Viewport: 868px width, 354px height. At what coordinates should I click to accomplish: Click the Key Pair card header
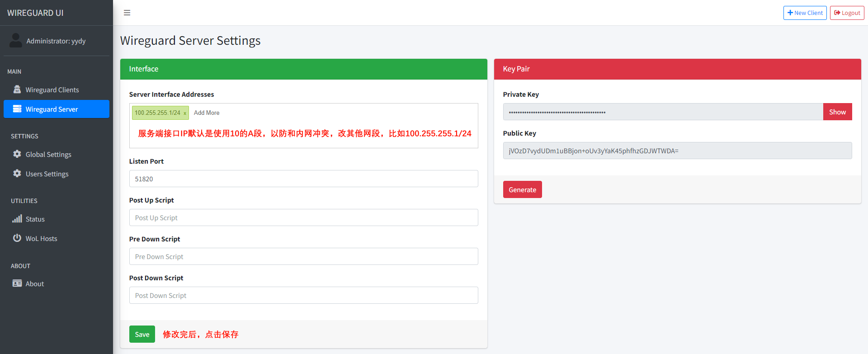pos(678,69)
